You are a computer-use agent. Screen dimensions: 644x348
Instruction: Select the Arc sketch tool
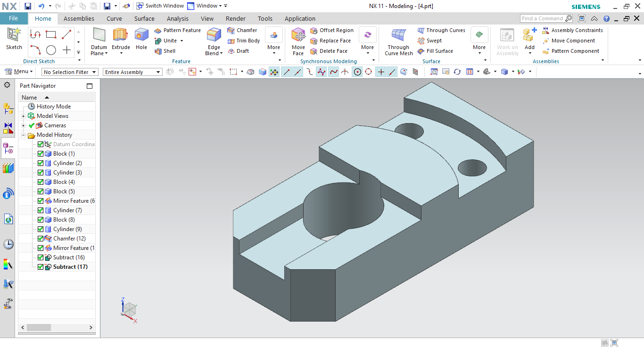click(35, 50)
